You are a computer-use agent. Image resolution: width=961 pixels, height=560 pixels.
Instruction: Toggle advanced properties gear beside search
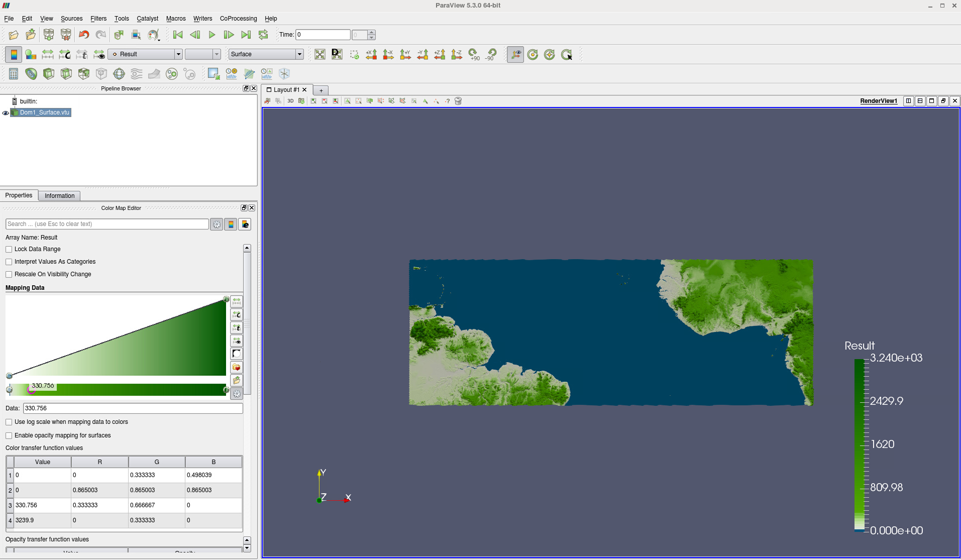217,225
